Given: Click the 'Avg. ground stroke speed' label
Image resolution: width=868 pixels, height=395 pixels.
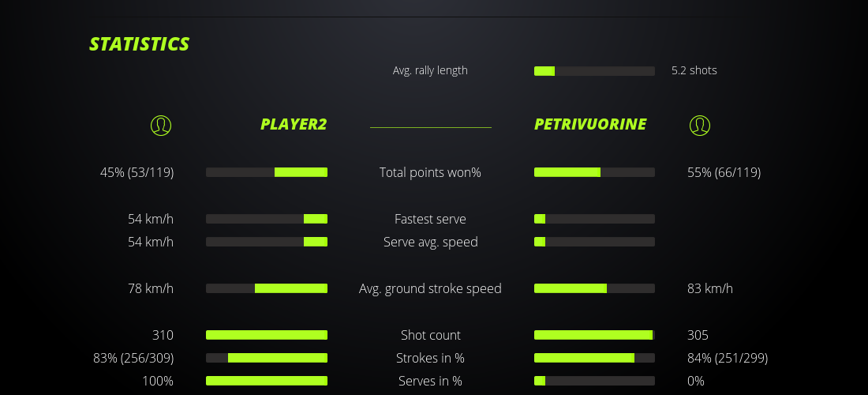Looking at the screenshot, I should 430,288.
